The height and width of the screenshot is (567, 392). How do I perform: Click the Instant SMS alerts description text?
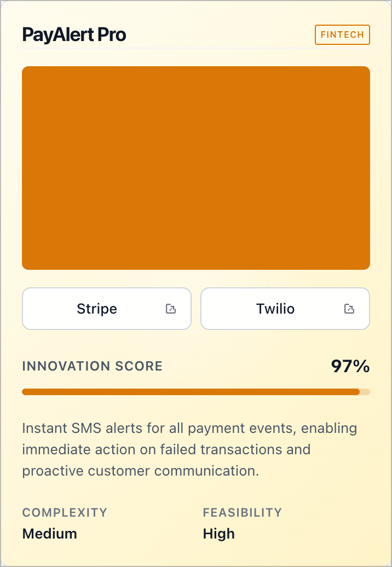tap(189, 429)
